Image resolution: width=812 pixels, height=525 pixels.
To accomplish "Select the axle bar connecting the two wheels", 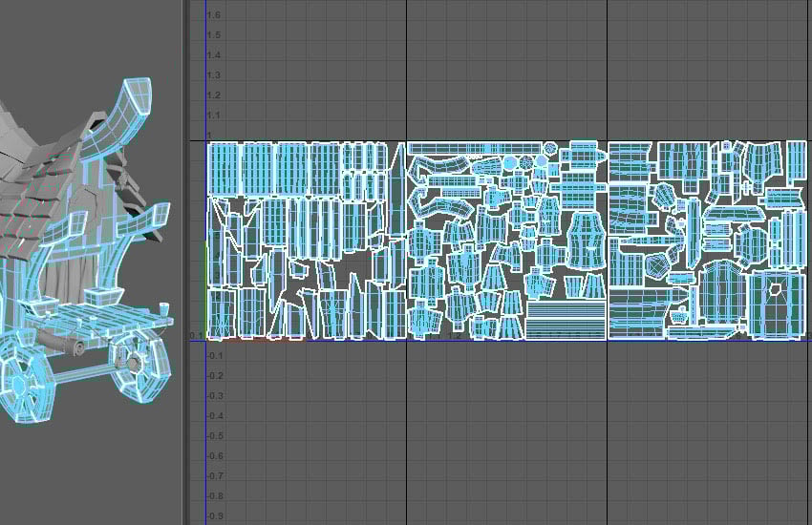I will click(x=83, y=373).
